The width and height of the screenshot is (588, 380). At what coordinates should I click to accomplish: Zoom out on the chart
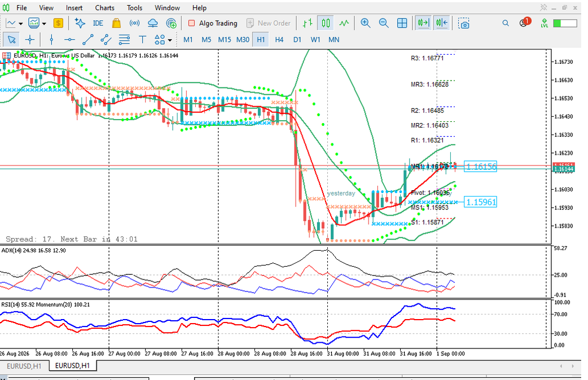pyautogui.click(x=384, y=23)
